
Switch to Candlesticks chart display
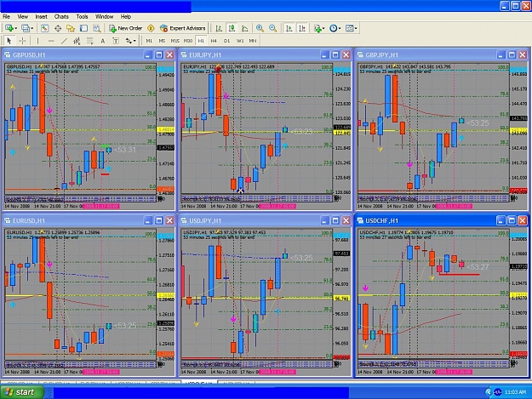(x=232, y=28)
